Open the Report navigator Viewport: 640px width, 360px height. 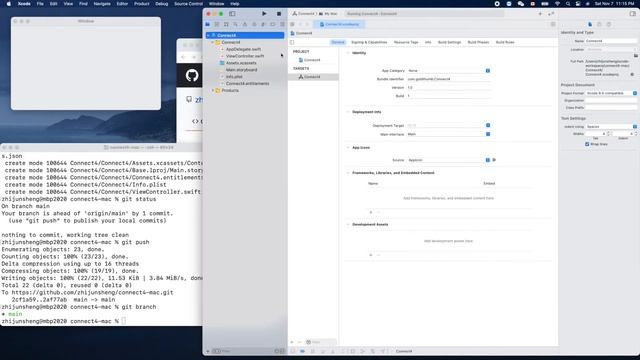(282, 24)
